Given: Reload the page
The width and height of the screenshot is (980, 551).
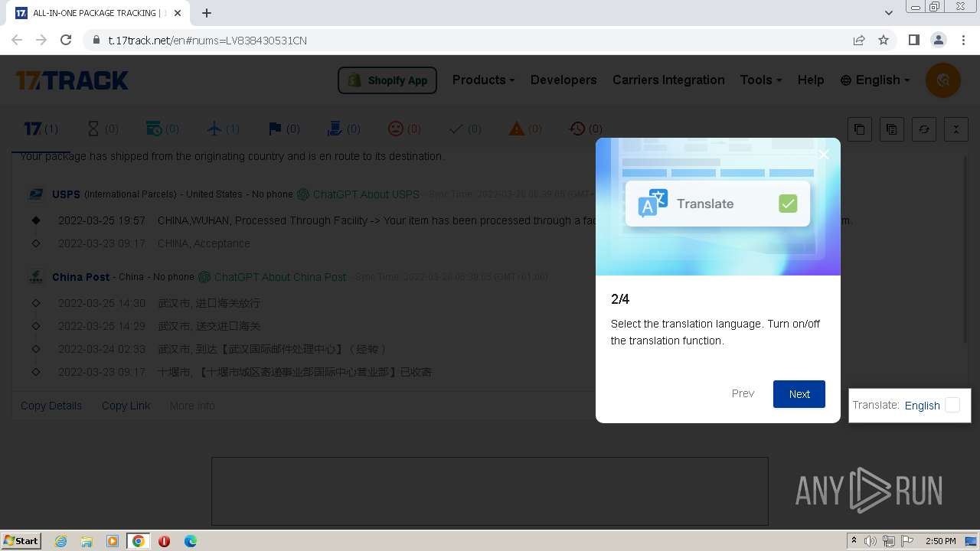Looking at the screenshot, I should point(66,40).
